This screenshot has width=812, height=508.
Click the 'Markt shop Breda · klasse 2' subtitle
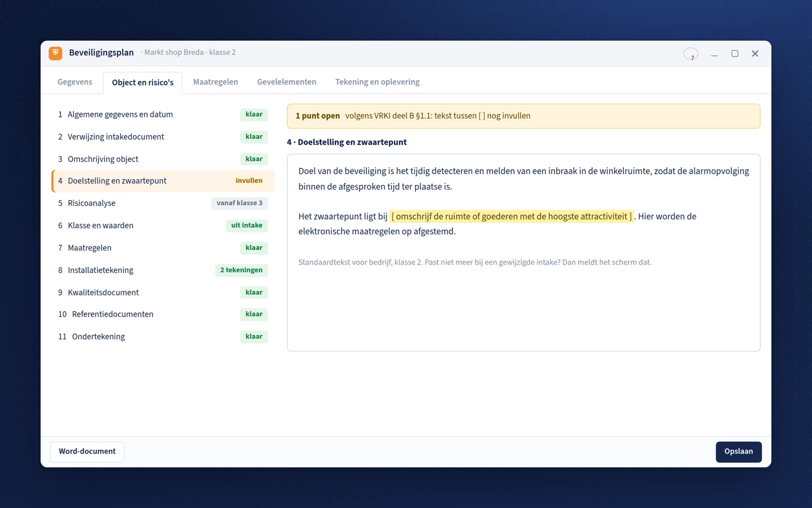click(190, 53)
